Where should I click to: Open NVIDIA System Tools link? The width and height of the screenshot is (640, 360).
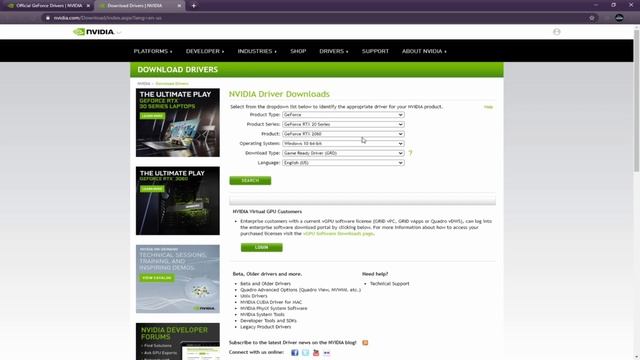pyautogui.click(x=262, y=314)
